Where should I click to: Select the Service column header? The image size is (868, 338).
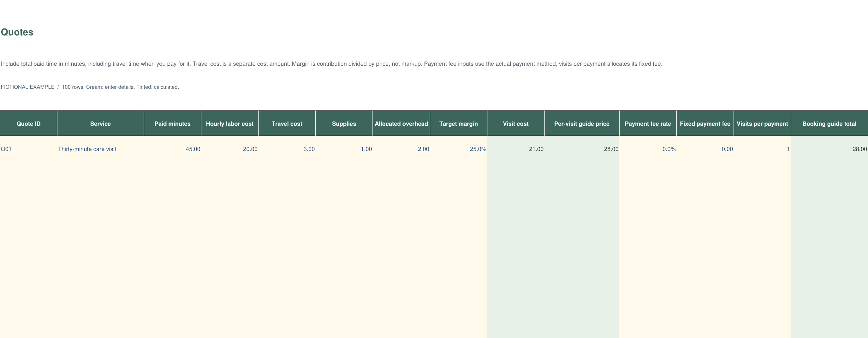100,124
